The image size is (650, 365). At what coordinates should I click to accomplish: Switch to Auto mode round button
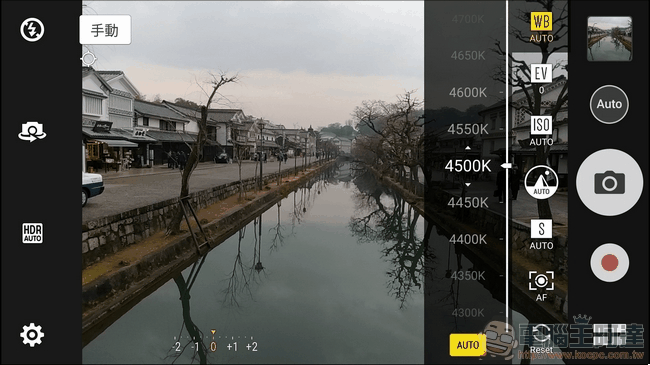click(x=609, y=104)
